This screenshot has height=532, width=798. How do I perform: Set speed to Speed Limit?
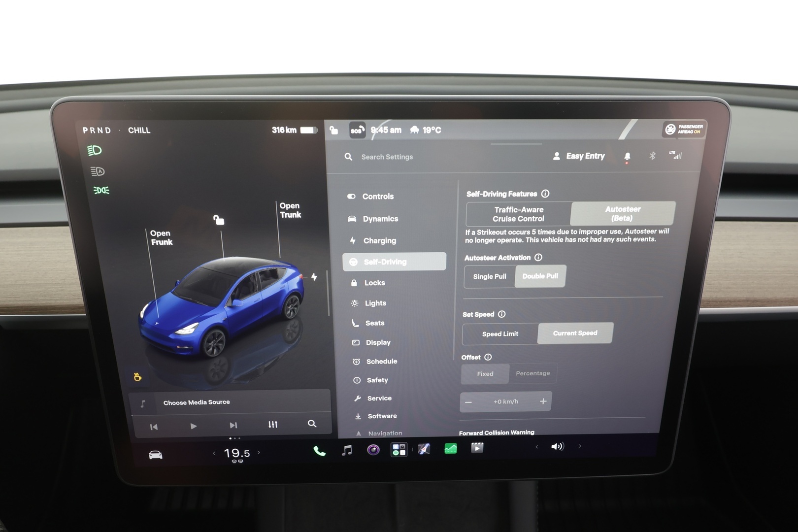pos(500,333)
